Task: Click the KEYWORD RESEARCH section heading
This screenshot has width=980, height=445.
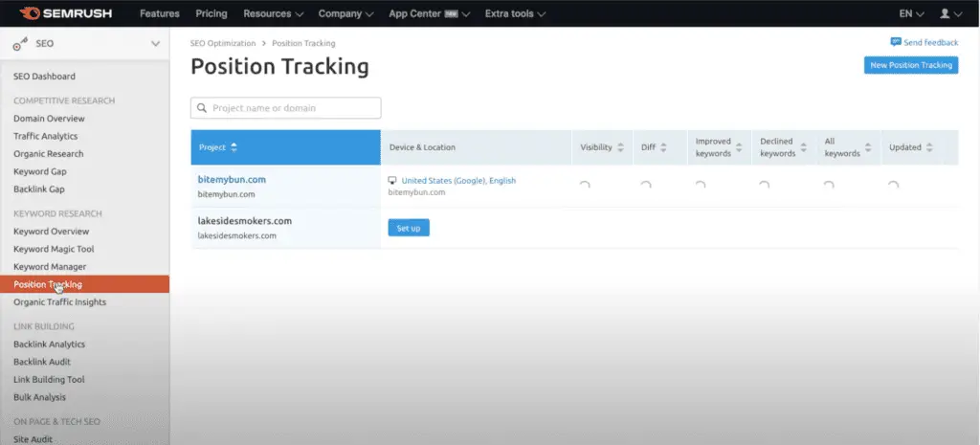Action: pos(57,213)
